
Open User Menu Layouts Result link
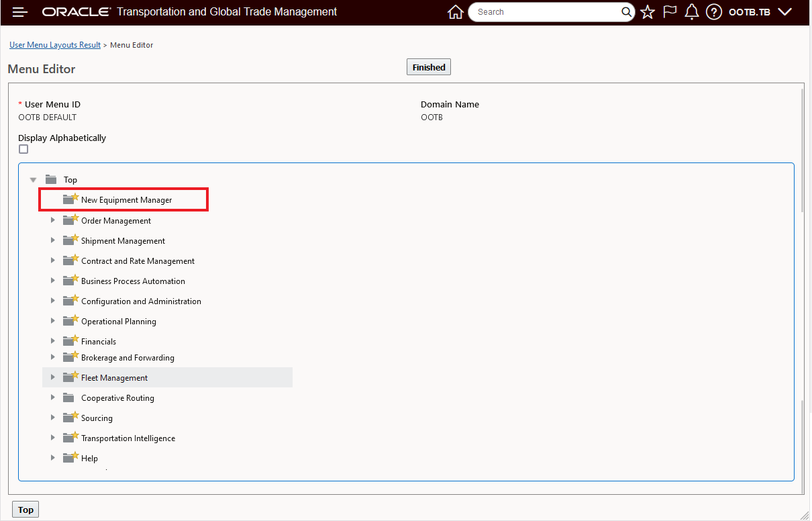[x=55, y=45]
